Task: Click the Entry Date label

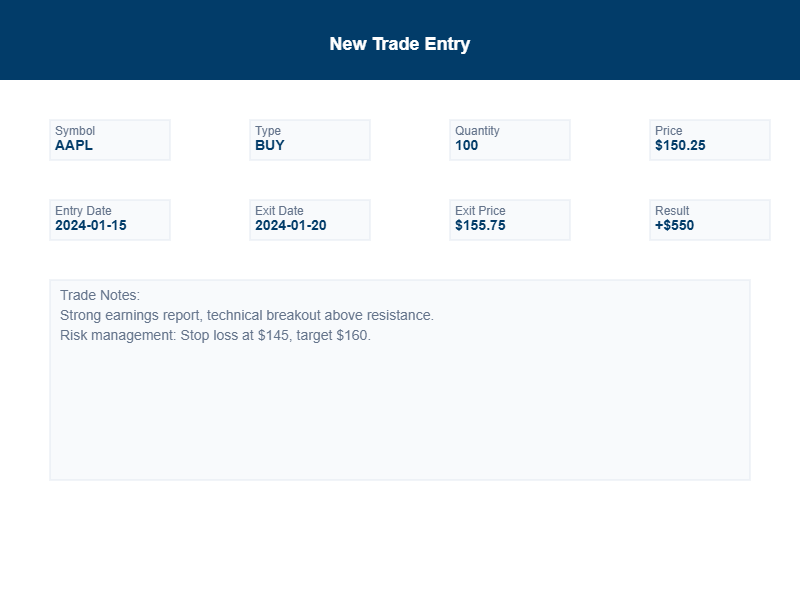Action: click(x=82, y=210)
